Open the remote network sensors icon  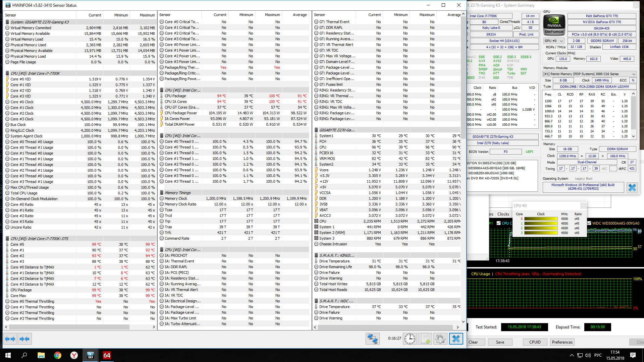click(372, 339)
